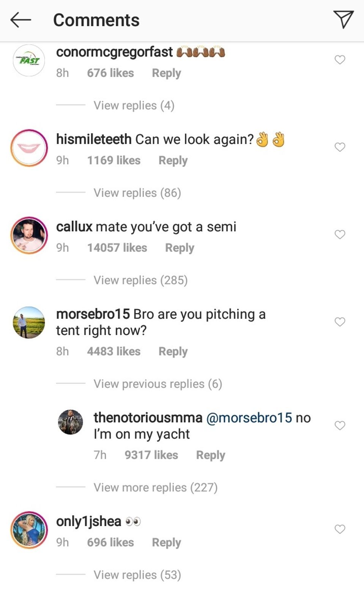Expand View replies (4)

(x=134, y=106)
